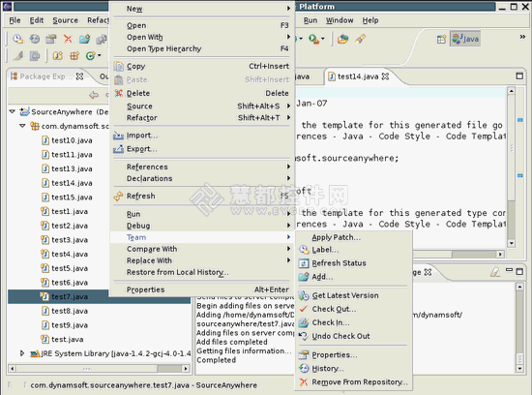This screenshot has height=395, width=532.
Task: Choose Open Type Hierarchy
Action: coord(202,48)
